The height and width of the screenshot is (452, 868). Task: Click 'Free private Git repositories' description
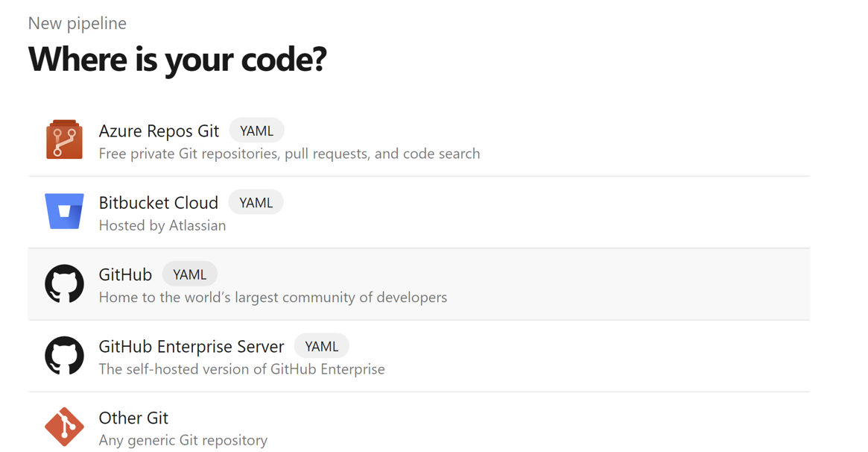point(289,154)
